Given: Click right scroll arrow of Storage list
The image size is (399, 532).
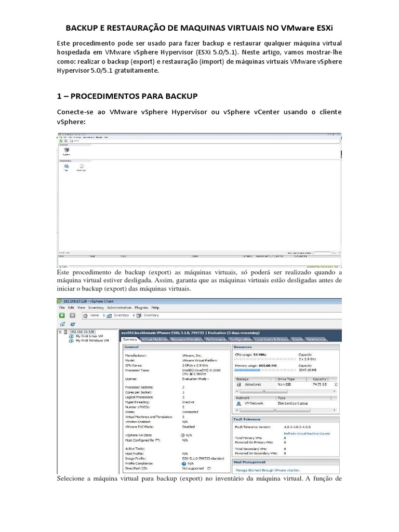Looking at the screenshot, I should pyautogui.click(x=335, y=391).
